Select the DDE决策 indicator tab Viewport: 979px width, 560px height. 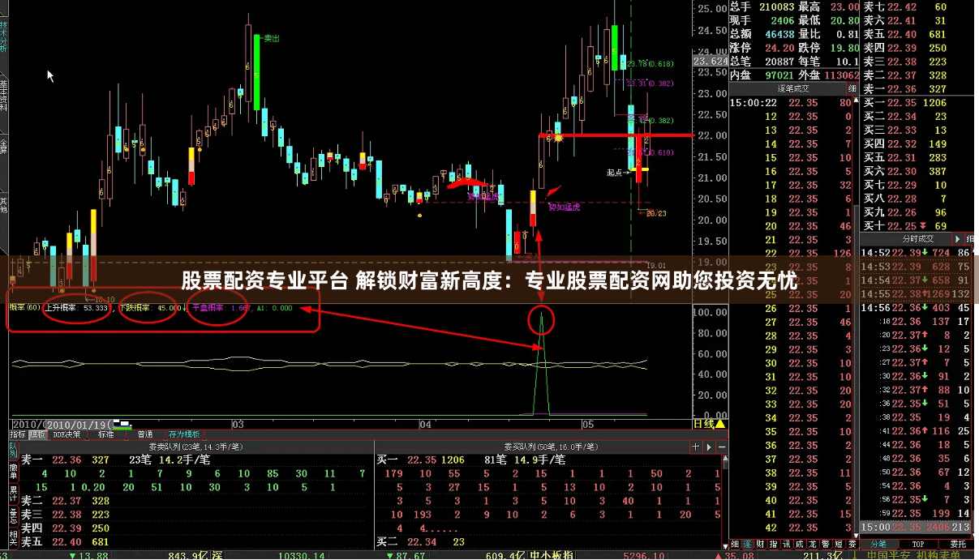coord(66,434)
